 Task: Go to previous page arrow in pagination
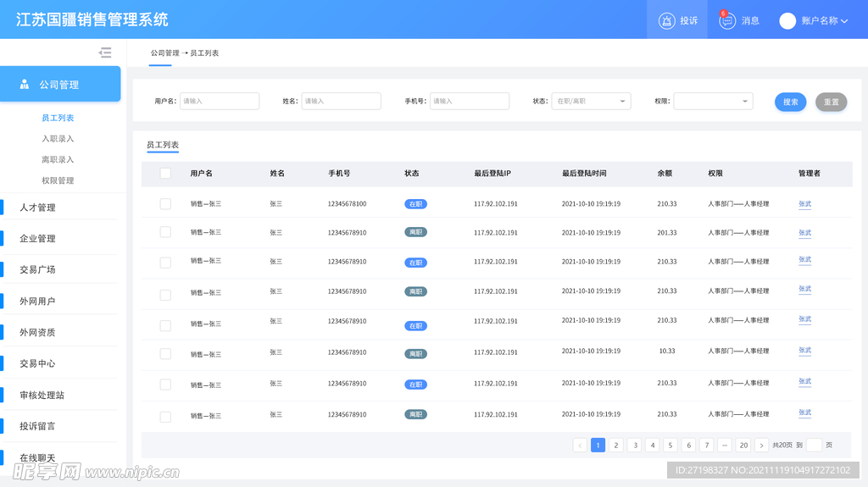point(580,445)
